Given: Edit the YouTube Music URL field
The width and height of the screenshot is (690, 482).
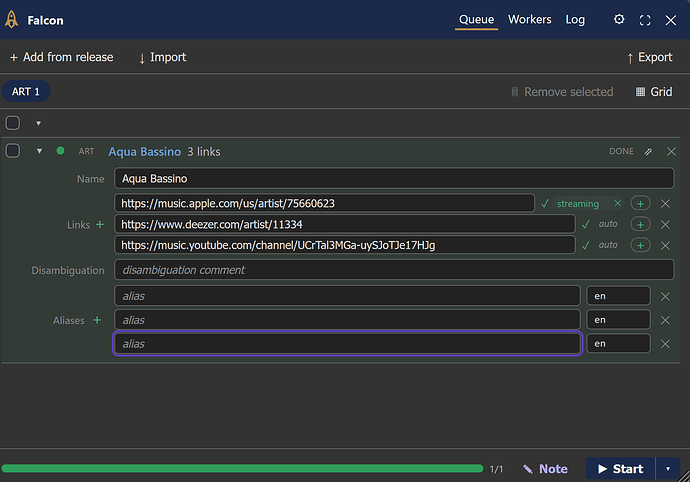Looking at the screenshot, I should click(345, 245).
